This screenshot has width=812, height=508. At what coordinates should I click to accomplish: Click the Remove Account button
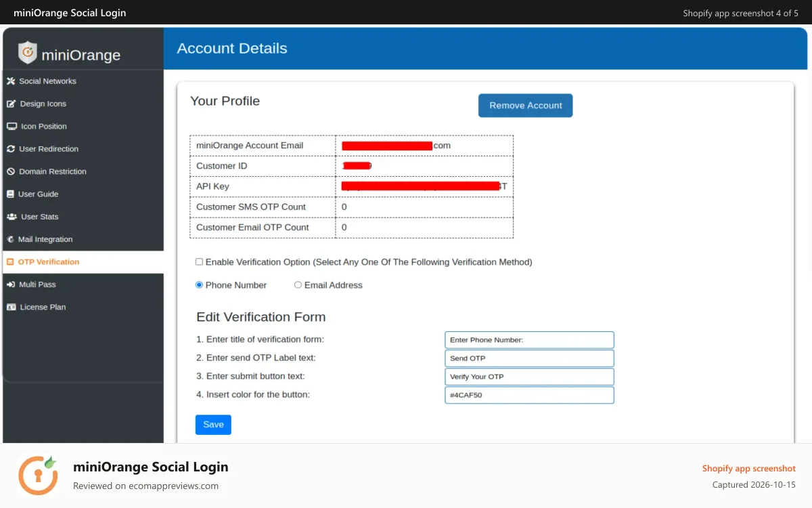[x=526, y=106]
